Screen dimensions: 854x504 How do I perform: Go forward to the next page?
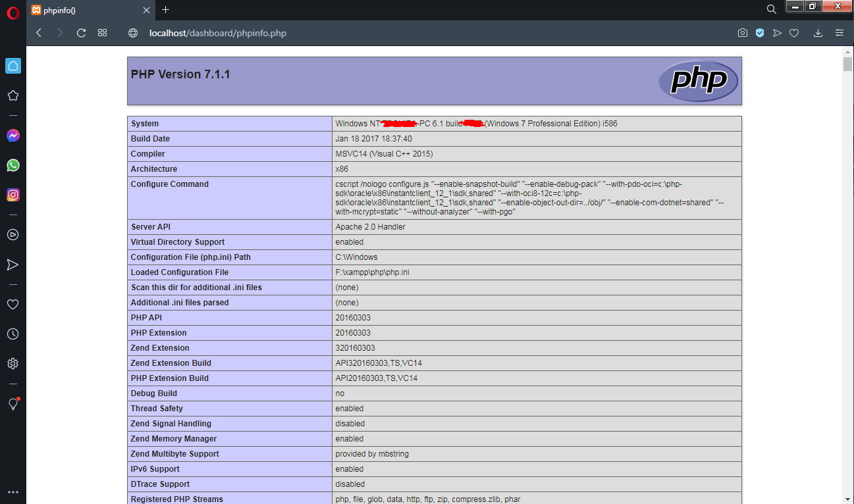point(60,33)
